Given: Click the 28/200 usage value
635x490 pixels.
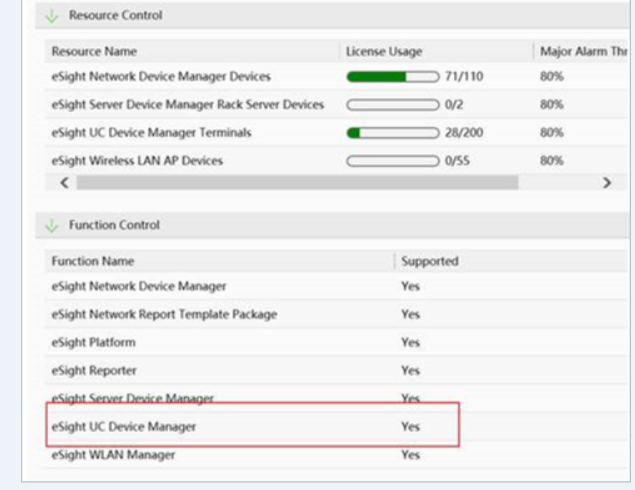Looking at the screenshot, I should tap(464, 133).
